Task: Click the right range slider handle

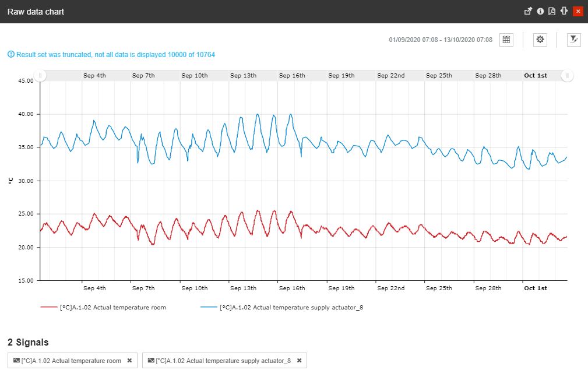Action: (568, 76)
